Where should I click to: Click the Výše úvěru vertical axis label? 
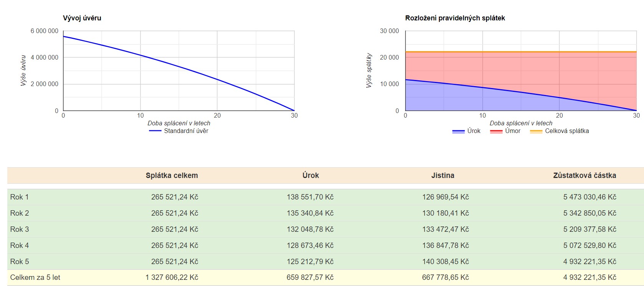[23, 70]
